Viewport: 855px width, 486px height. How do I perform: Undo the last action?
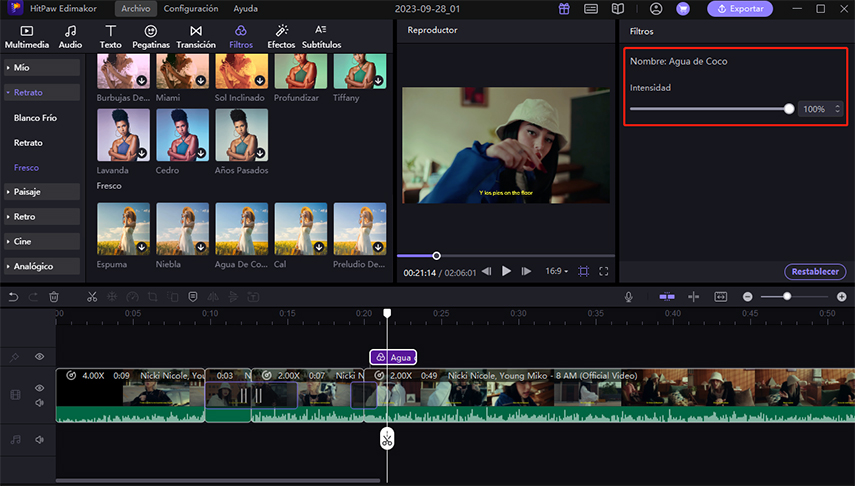tap(14, 297)
